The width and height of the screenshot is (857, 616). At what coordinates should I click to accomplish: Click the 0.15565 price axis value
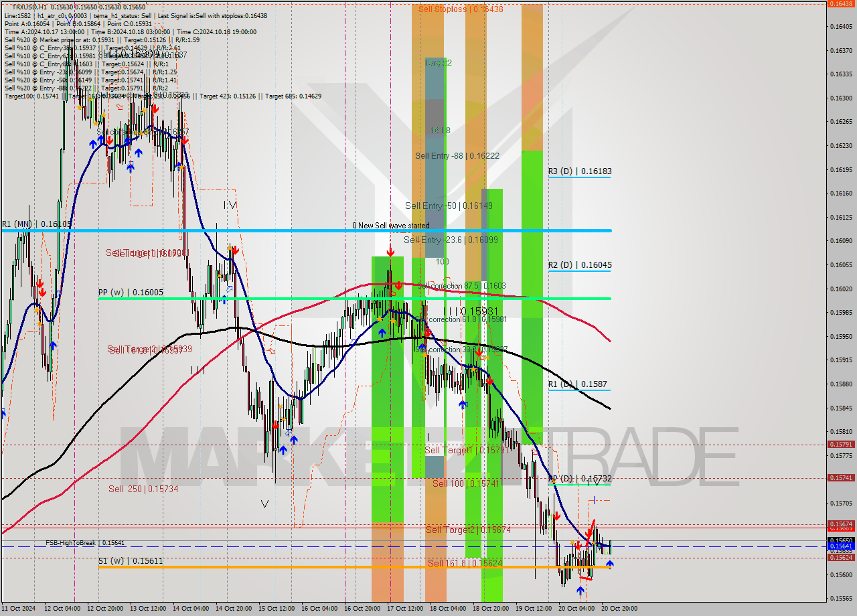tap(841, 598)
